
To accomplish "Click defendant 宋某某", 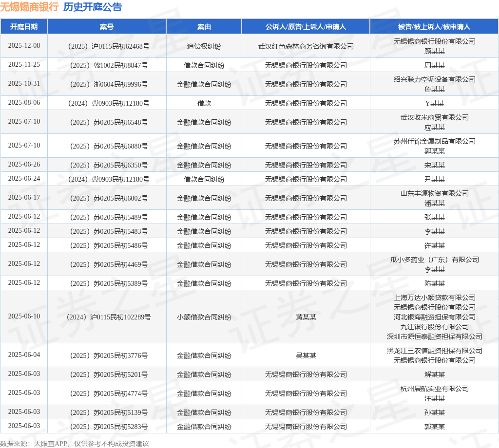I will [434, 166].
